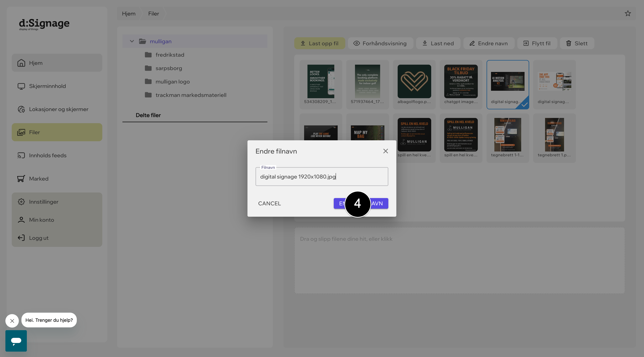Click Hei. Trenger du hjelp? message
Screen dimensions: 644x357
point(49,320)
